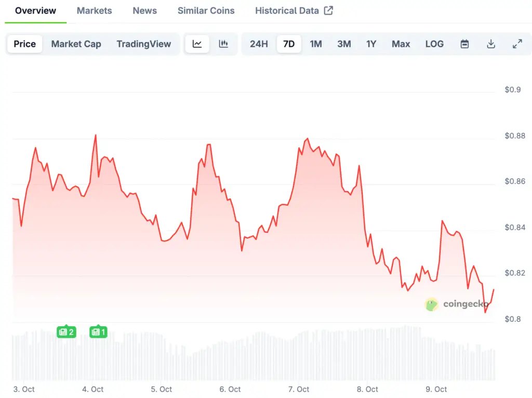Open news marker with 1 article
This screenshot has height=398, width=532.
[x=98, y=332]
